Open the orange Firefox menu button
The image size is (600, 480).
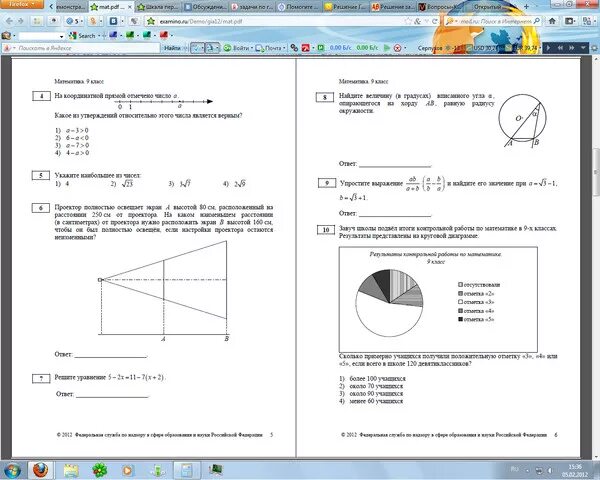(x=21, y=4)
